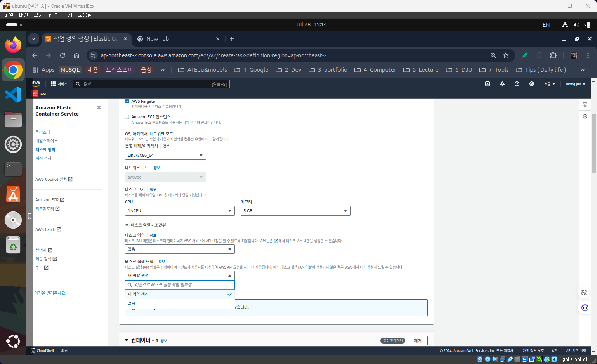Open the AWS help question mark icon

(517, 84)
